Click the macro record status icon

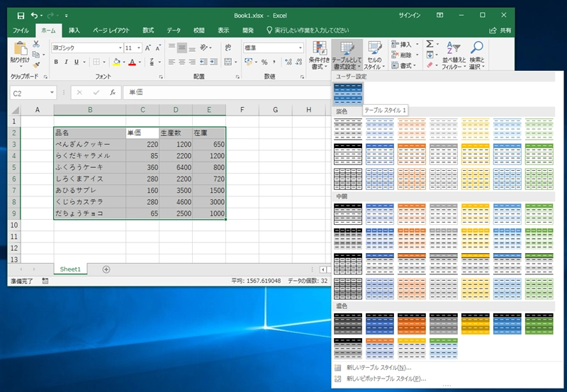click(x=45, y=281)
